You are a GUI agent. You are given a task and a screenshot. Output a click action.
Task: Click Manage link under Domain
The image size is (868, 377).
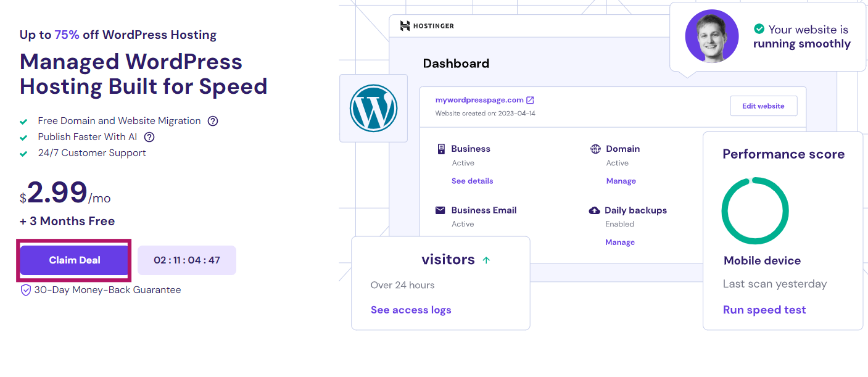[x=621, y=181]
